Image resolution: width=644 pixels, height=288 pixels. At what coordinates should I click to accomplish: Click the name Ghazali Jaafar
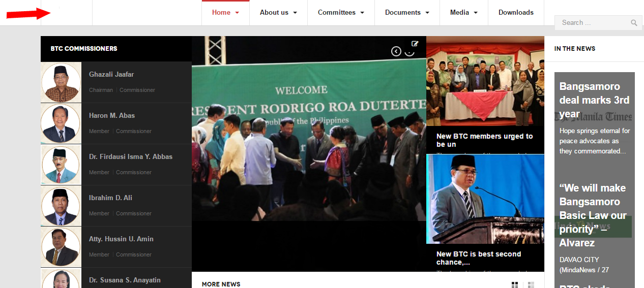click(x=111, y=74)
